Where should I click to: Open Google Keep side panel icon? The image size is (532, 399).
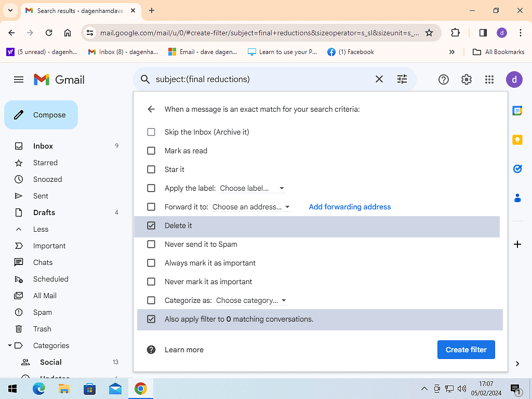pos(517,140)
